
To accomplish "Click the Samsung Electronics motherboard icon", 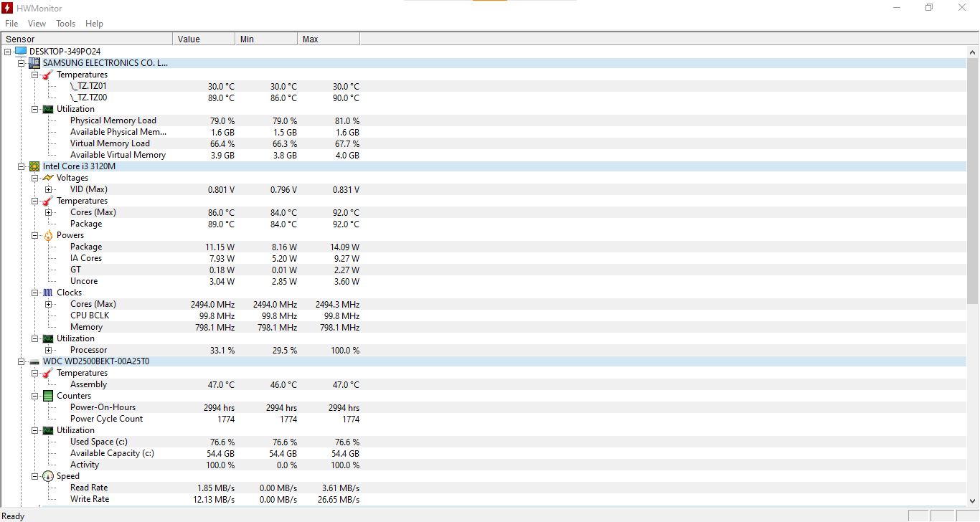I will coord(34,63).
